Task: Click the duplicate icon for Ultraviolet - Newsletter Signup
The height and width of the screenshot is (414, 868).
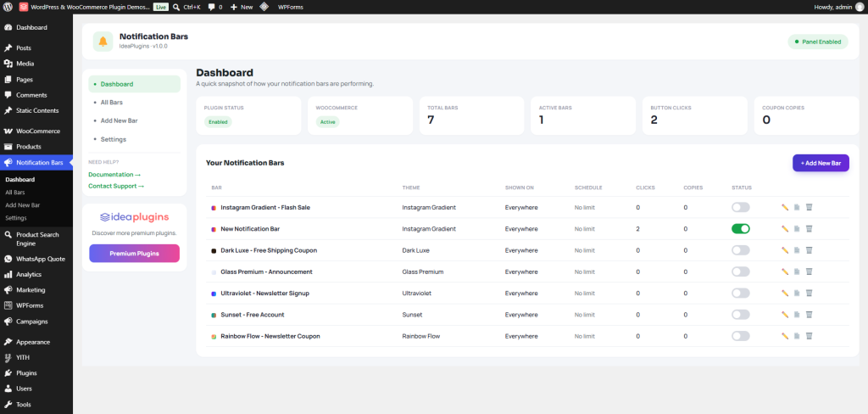Action: click(x=797, y=294)
